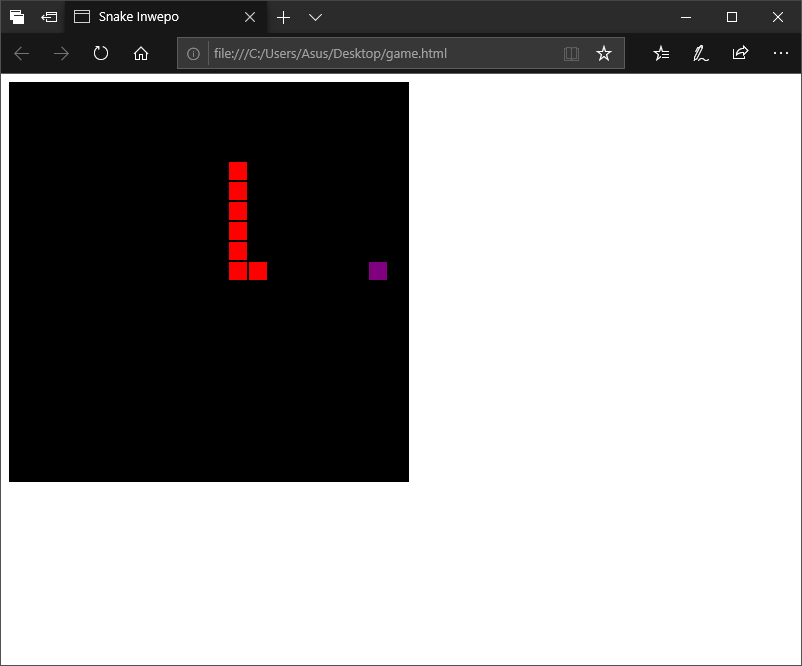Click the set tabs aside icon
Screen dimensions: 802x666
coord(17,17)
